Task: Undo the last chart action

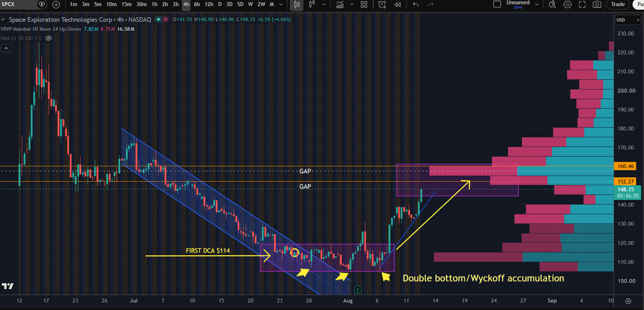Action: pos(415,4)
